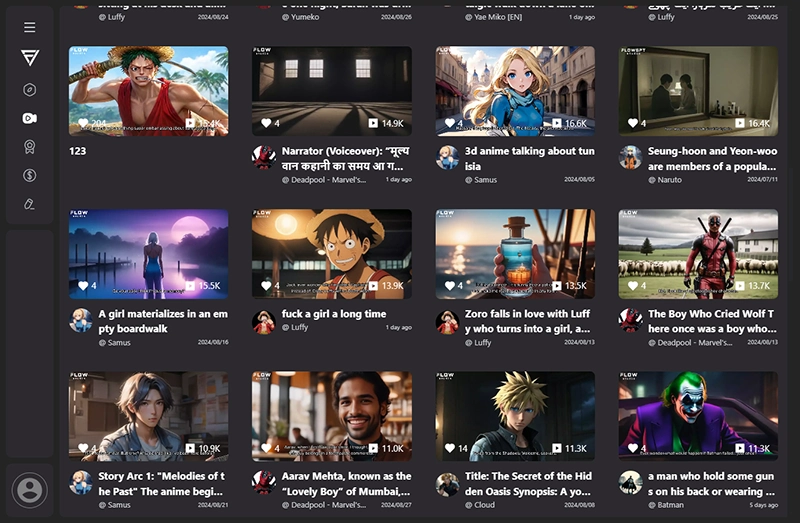This screenshot has height=523, width=800.
Task: Open the blonde anime girl street thumbnail
Action: 515,91
